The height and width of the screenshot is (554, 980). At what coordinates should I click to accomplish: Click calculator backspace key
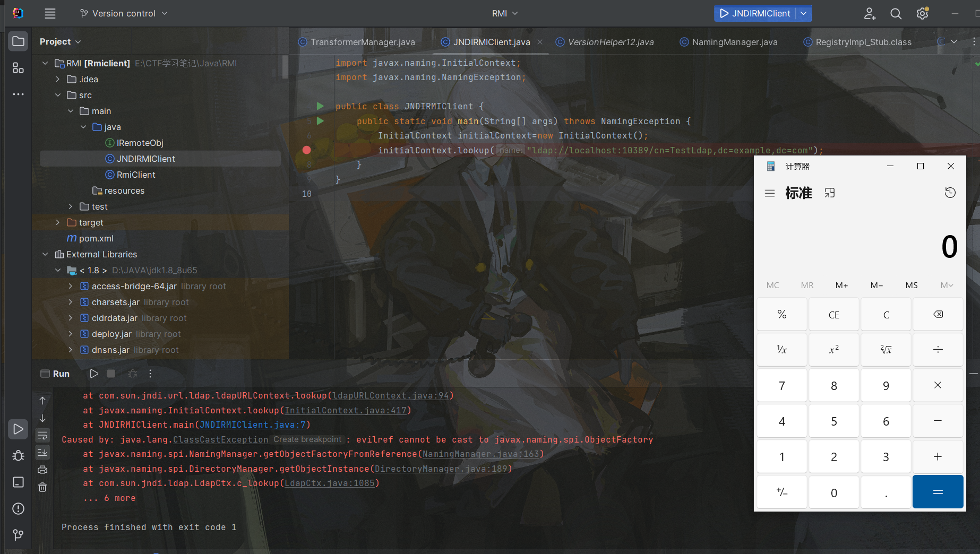point(938,314)
